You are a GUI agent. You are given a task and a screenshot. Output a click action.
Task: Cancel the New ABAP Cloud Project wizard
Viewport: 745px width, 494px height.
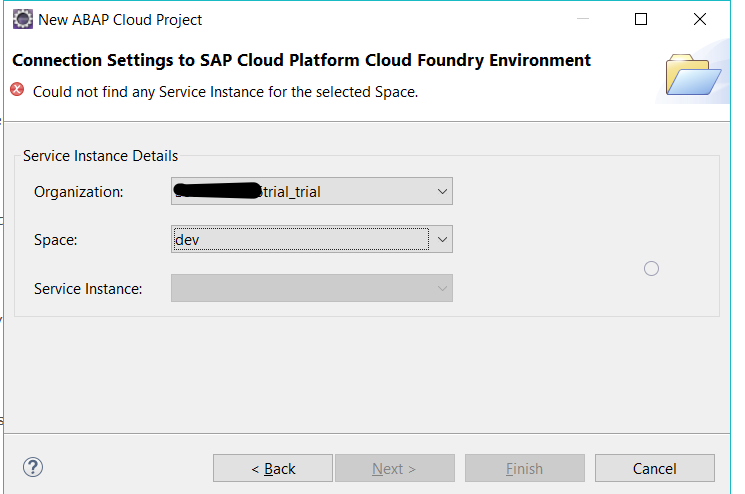pyautogui.click(x=655, y=468)
